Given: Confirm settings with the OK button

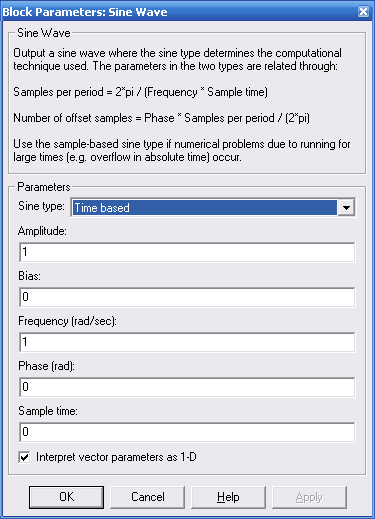Looking at the screenshot, I should click(66, 497).
